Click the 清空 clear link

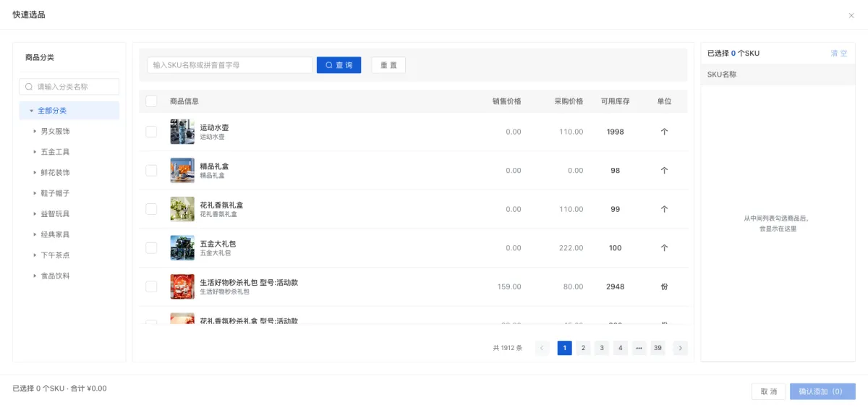(x=838, y=54)
